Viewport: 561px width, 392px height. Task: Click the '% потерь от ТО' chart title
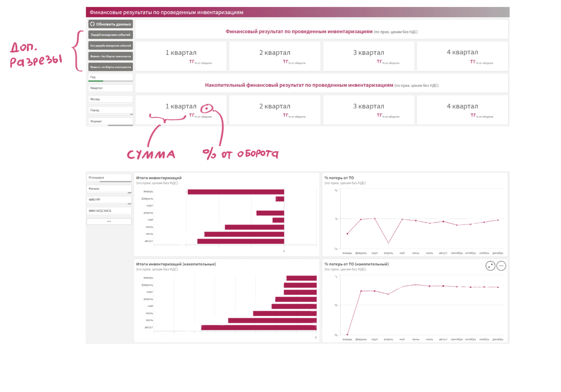339,178
